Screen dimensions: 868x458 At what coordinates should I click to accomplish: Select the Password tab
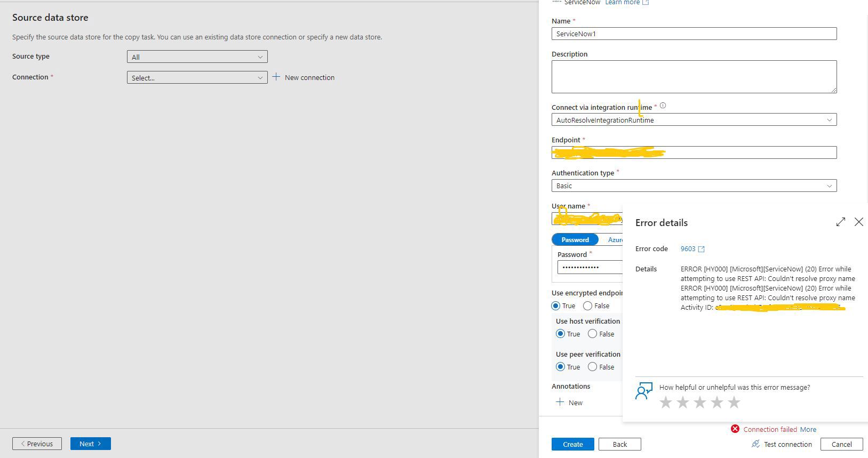tap(575, 239)
